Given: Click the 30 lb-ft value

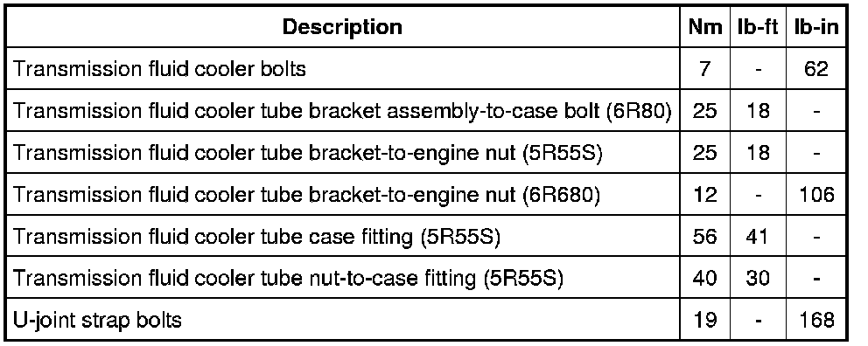Looking at the screenshot, I should click(x=757, y=278).
